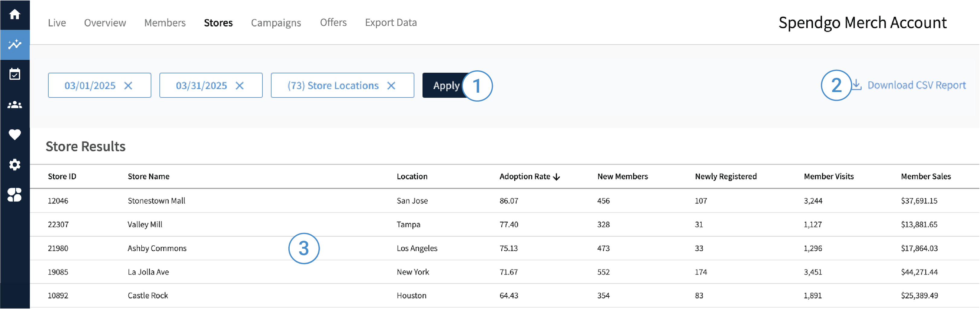This screenshot has width=980, height=309.
Task: Open the settings gear sidebar icon
Action: [x=14, y=164]
